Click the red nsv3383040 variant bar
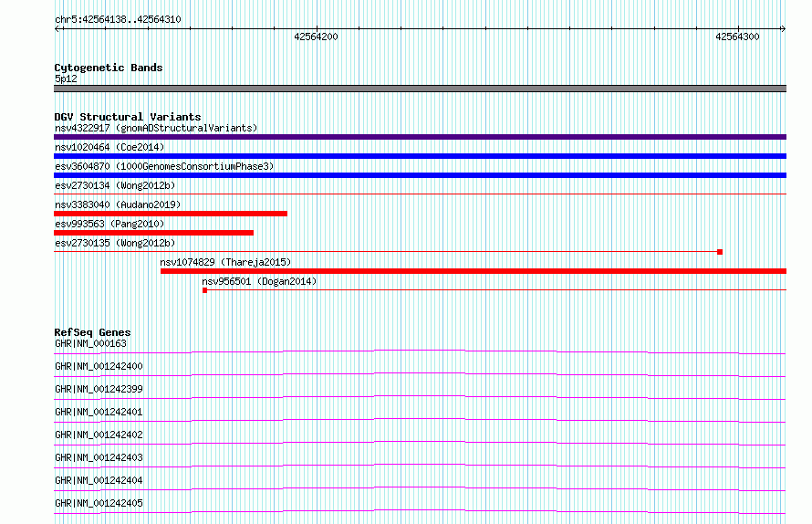The height and width of the screenshot is (524, 812). [x=171, y=214]
